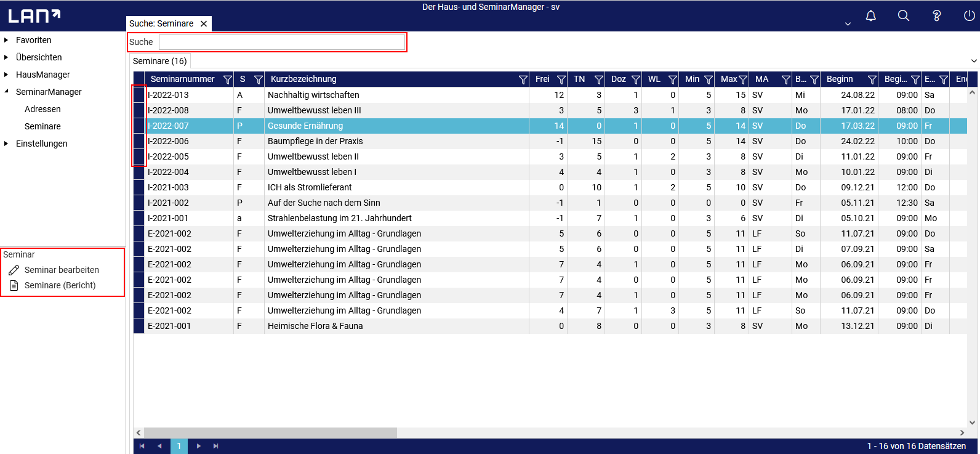Toggle row selector for I-2022-008
The height and width of the screenshot is (454, 980).
click(x=139, y=110)
